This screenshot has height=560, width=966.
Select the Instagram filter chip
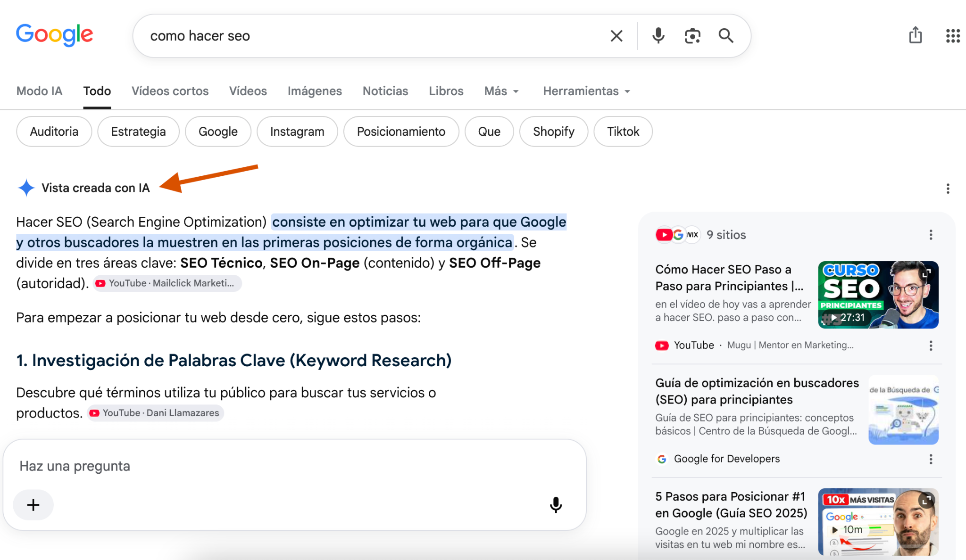297,132
